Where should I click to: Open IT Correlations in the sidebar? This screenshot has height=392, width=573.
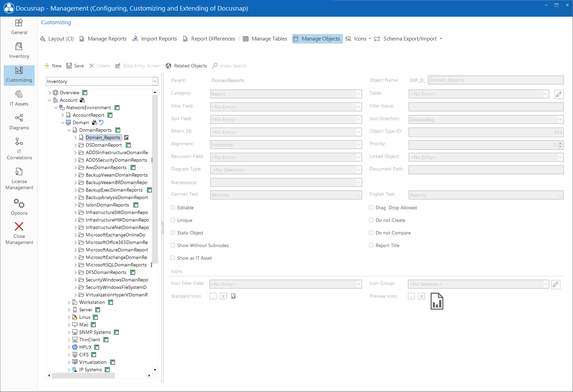click(x=19, y=149)
